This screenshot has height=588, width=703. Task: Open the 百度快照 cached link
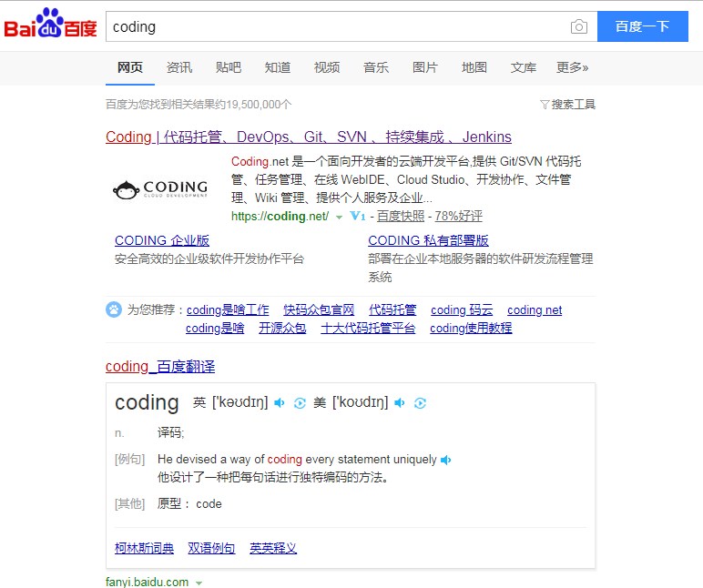(x=401, y=217)
